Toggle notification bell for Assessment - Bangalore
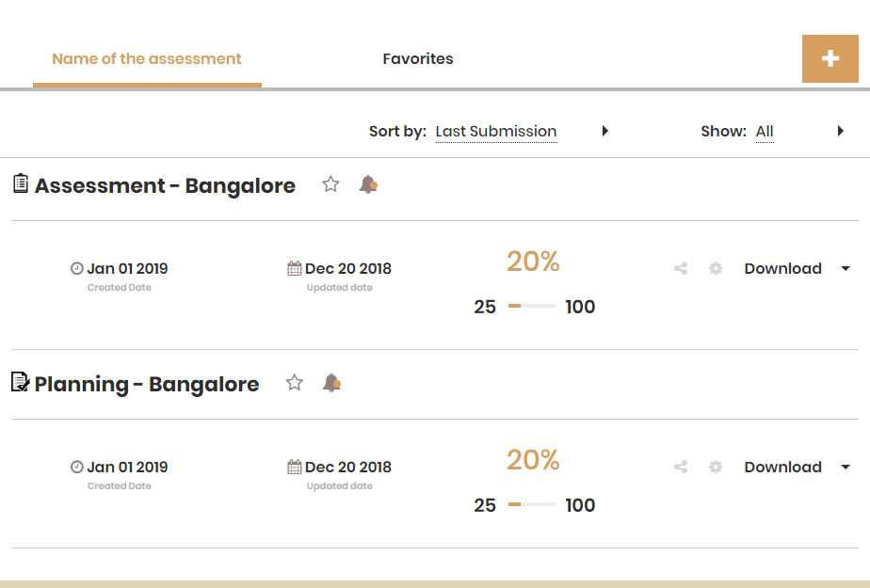Screen dimensions: 870x588 pos(368,184)
